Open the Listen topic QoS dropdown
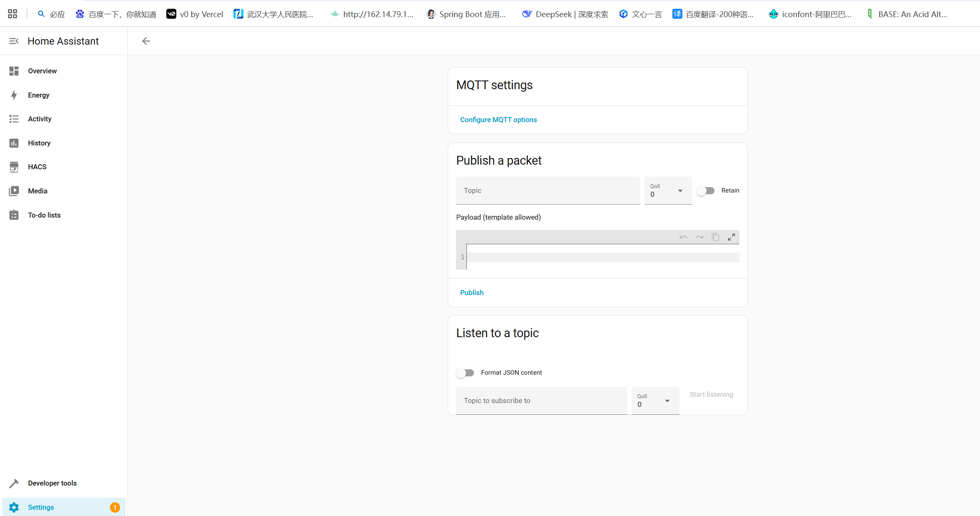Viewport: 980px width, 516px height. [655, 401]
